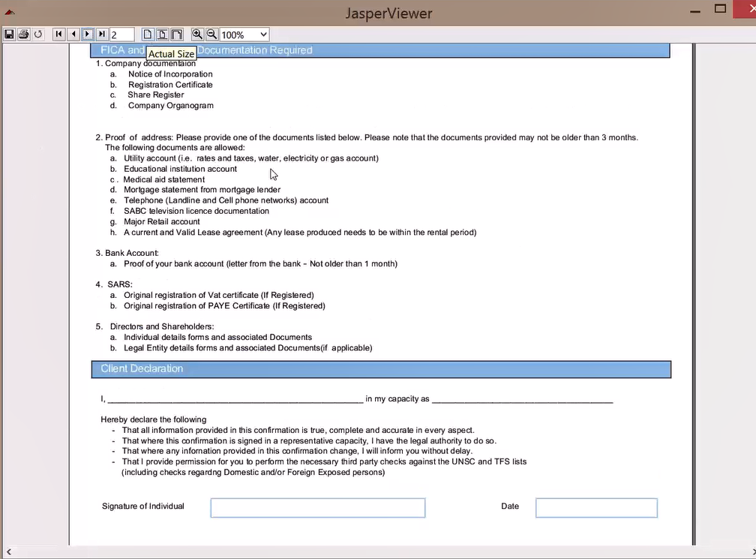Click the page number field showing 2
The image size is (756, 559).
click(x=121, y=35)
